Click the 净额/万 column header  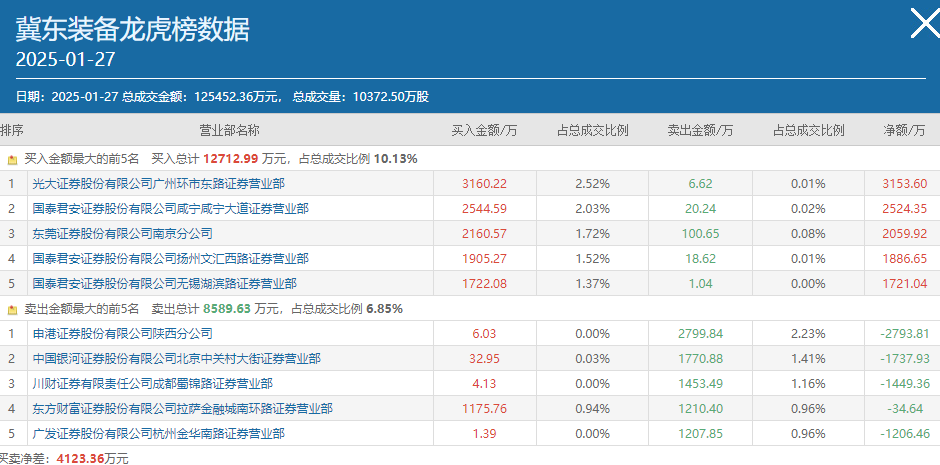click(x=904, y=131)
